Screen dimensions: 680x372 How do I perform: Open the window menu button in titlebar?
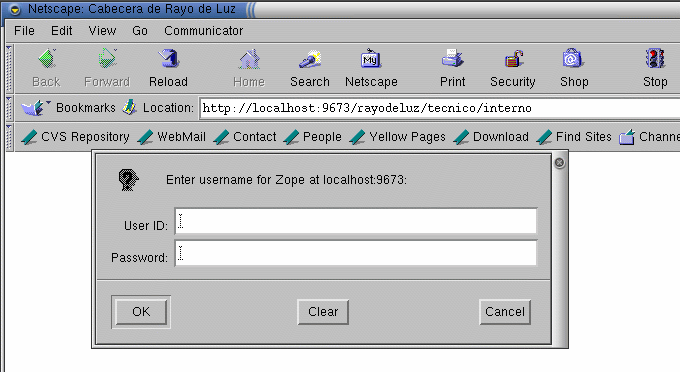(x=15, y=9)
